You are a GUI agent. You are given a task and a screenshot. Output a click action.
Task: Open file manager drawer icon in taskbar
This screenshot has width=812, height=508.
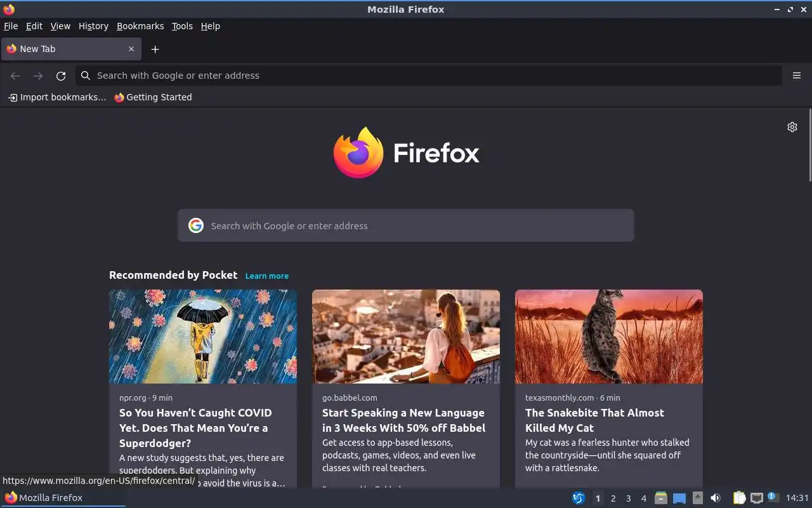661,498
